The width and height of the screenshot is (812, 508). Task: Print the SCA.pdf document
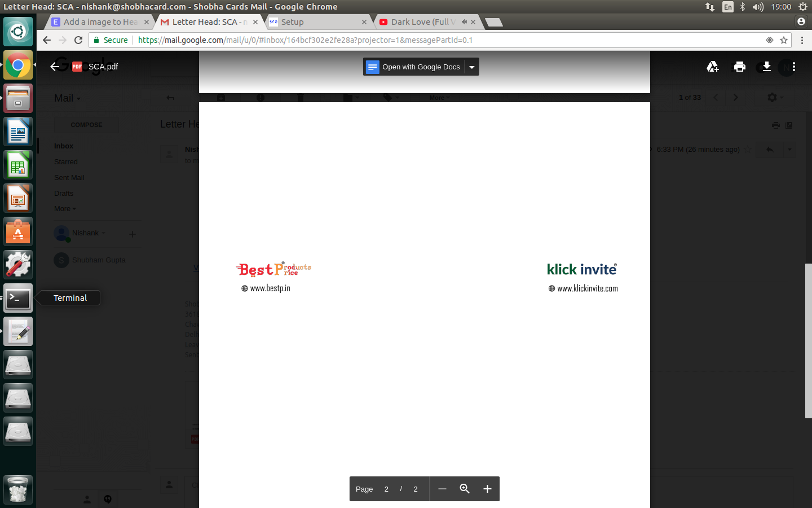point(740,67)
